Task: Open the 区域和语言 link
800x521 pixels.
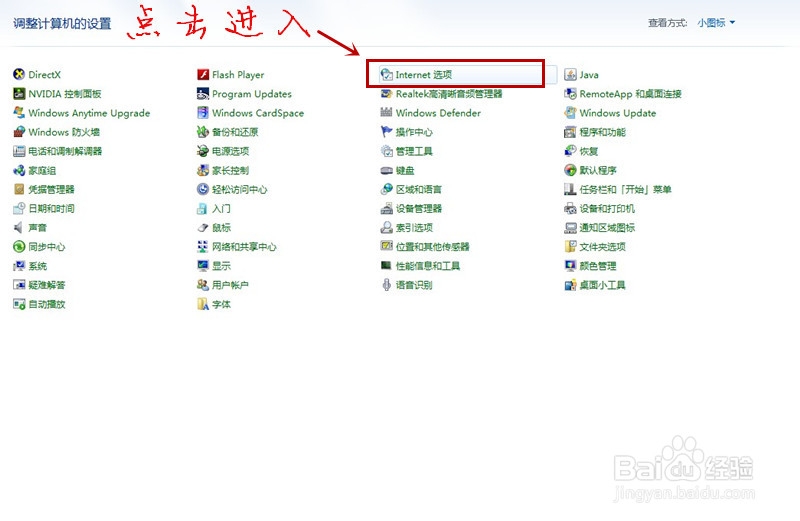Action: point(419,189)
